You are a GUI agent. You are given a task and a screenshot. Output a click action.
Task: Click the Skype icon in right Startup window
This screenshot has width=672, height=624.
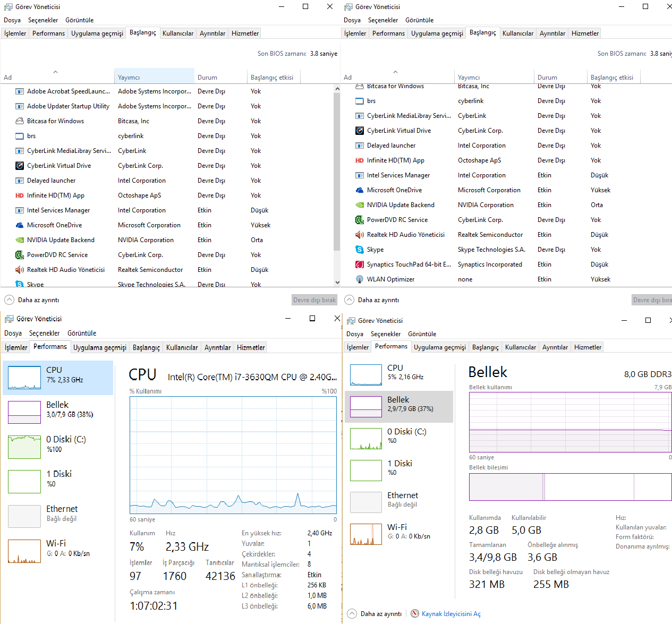360,250
